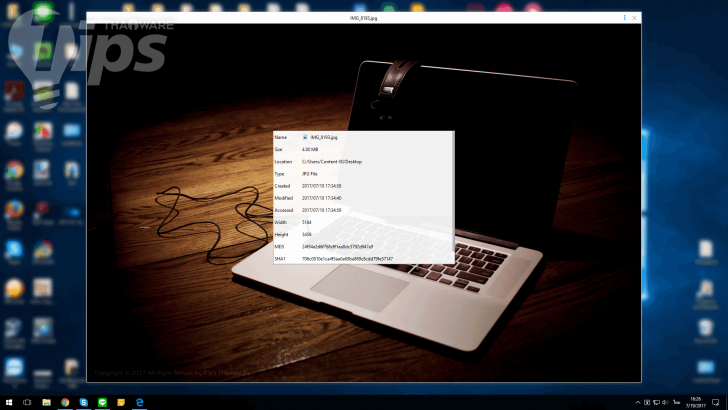The image size is (728, 410).
Task: Click the viewer window title IMG_8193.jpg
Action: [x=364, y=18]
